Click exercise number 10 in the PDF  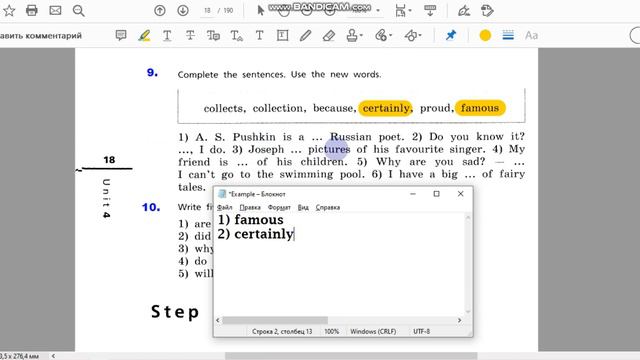151,207
